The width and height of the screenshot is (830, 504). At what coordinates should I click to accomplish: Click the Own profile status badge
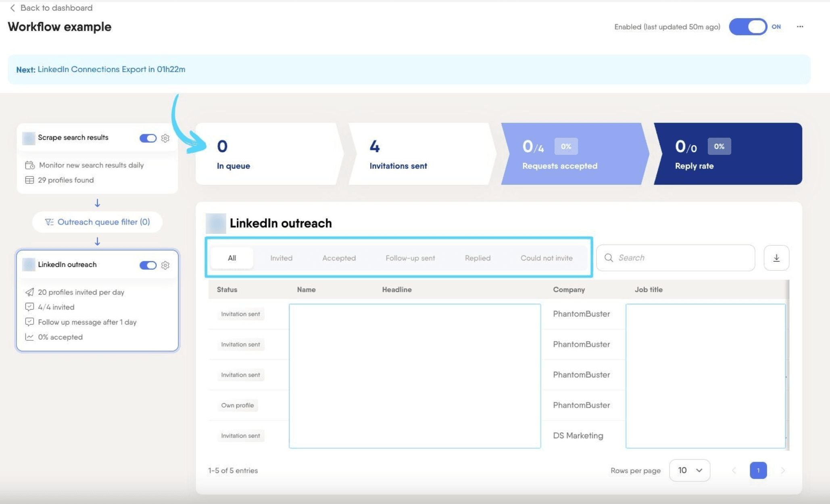237,405
